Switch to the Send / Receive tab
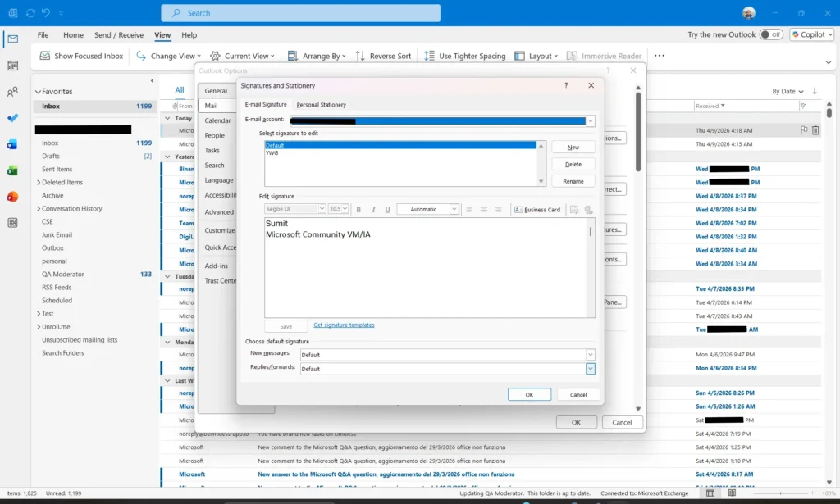The height and width of the screenshot is (504, 840). pos(119,34)
